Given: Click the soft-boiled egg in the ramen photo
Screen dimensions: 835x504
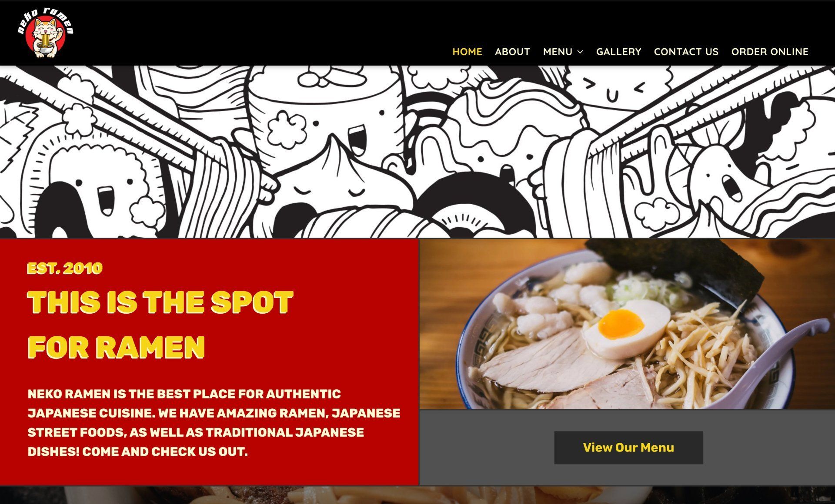Looking at the screenshot, I should (626, 329).
